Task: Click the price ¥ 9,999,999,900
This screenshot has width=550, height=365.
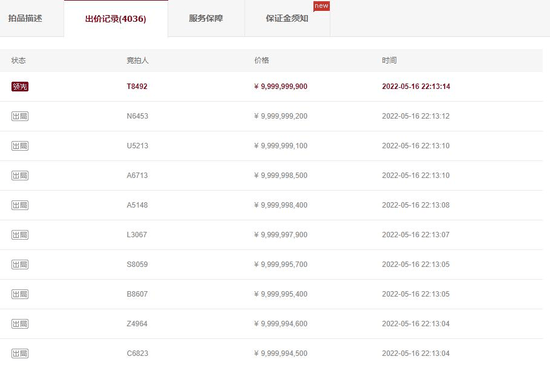Action: click(x=281, y=86)
